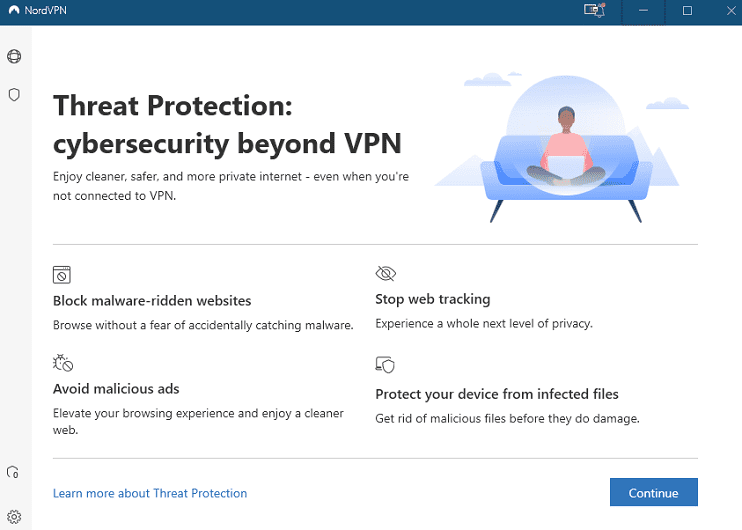Minimize the NordVPN window

coord(641,11)
